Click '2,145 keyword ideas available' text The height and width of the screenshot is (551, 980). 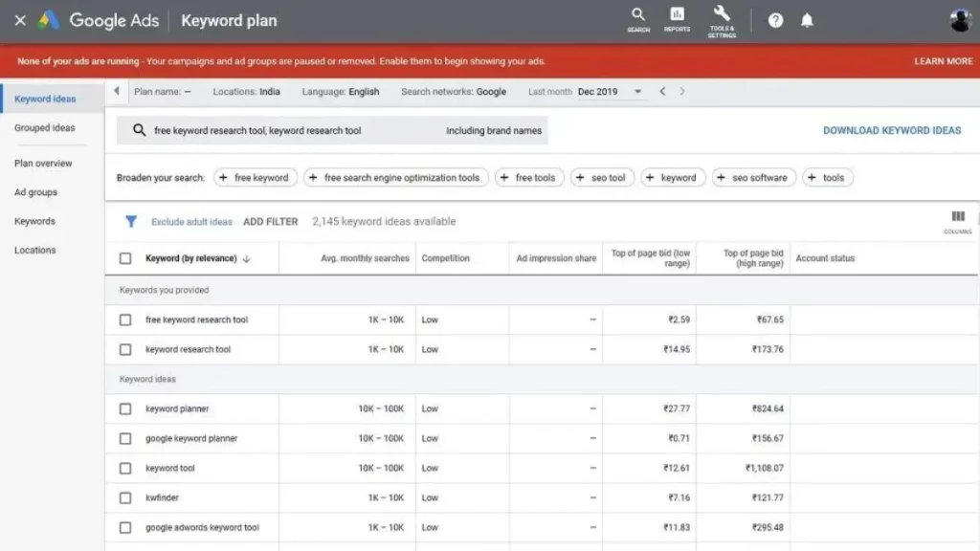(x=384, y=221)
